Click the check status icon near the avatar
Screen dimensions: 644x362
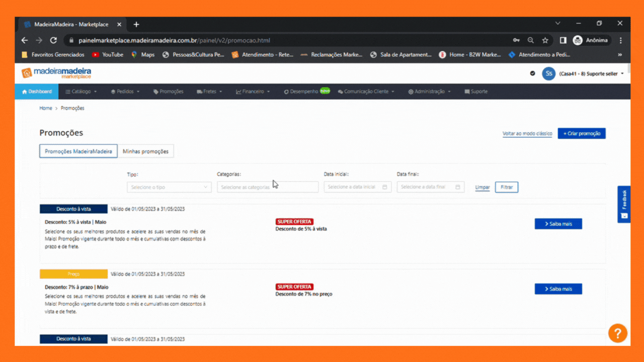point(532,73)
